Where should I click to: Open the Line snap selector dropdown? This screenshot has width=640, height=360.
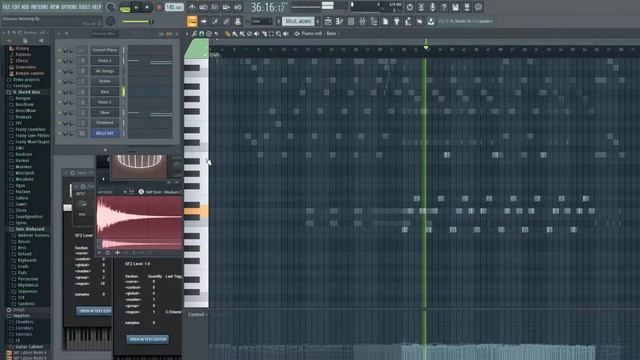[x=262, y=21]
